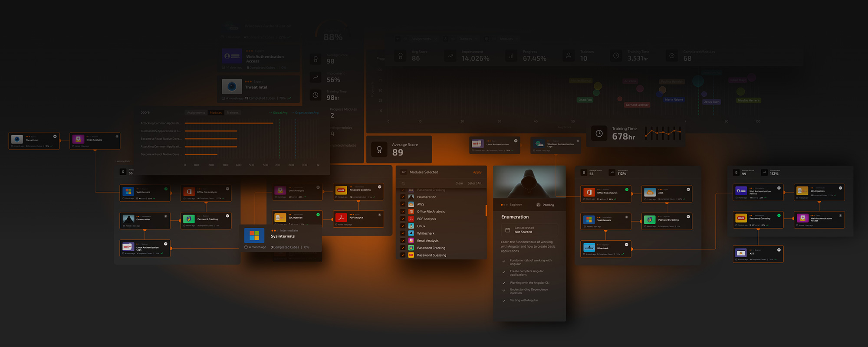Click the orange scrollbar in the module list
The width and height of the screenshot is (868, 347).
[486, 210]
